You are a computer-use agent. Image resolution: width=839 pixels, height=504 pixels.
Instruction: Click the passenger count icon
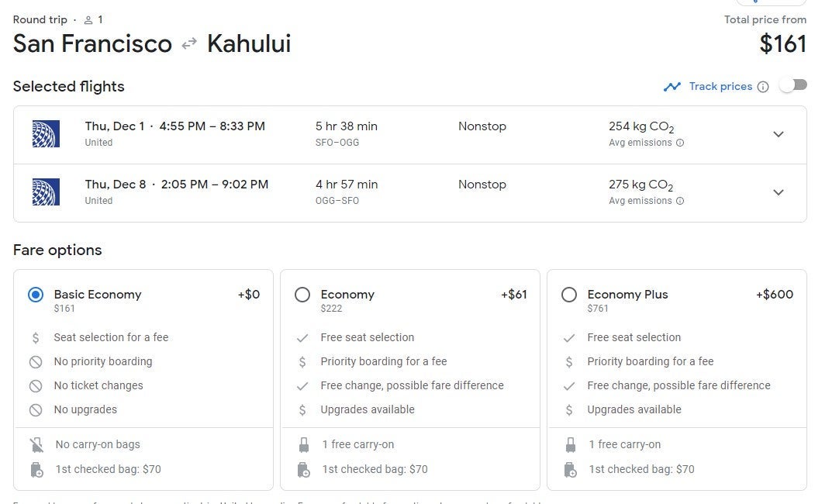coord(88,20)
